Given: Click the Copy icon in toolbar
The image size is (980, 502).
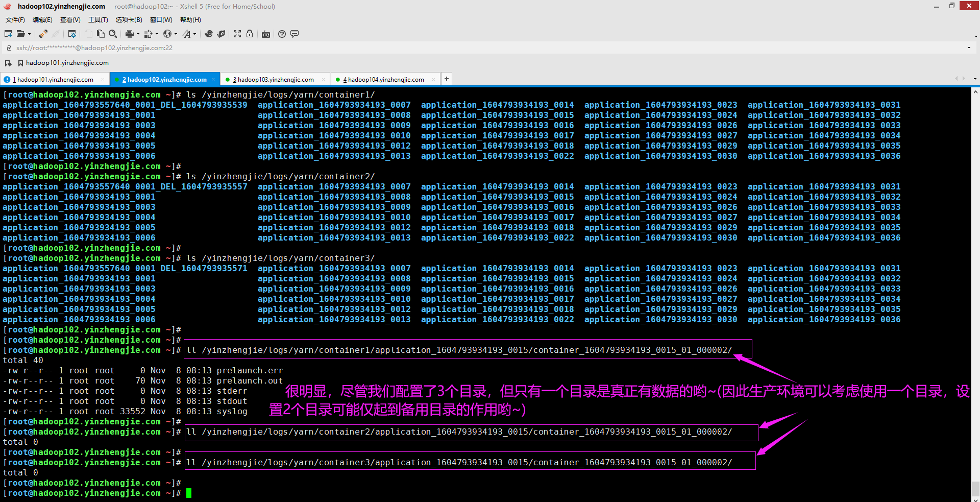Looking at the screenshot, I should (x=88, y=34).
